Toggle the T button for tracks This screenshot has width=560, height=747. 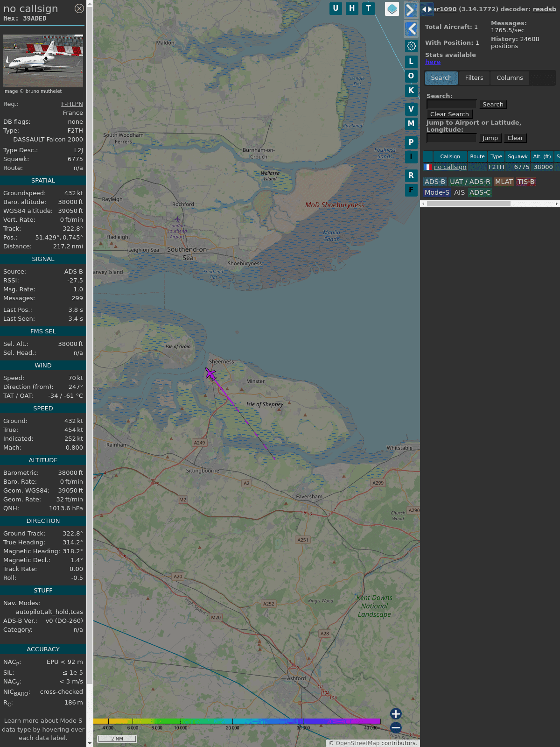point(368,8)
